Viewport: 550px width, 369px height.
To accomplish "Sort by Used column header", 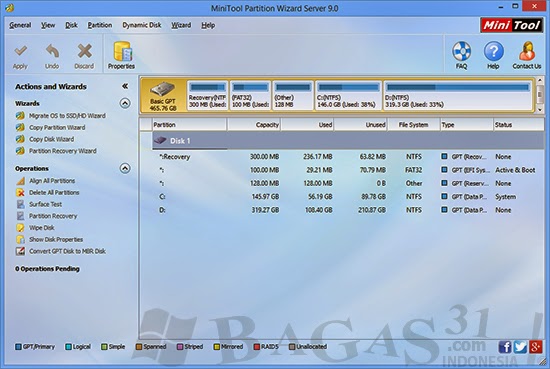I will pos(307,125).
